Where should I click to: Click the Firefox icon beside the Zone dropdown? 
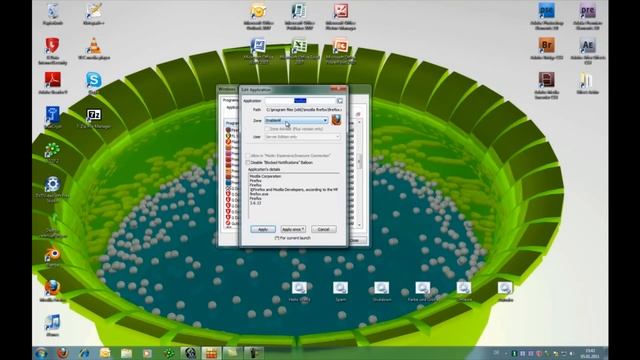coord(336,120)
